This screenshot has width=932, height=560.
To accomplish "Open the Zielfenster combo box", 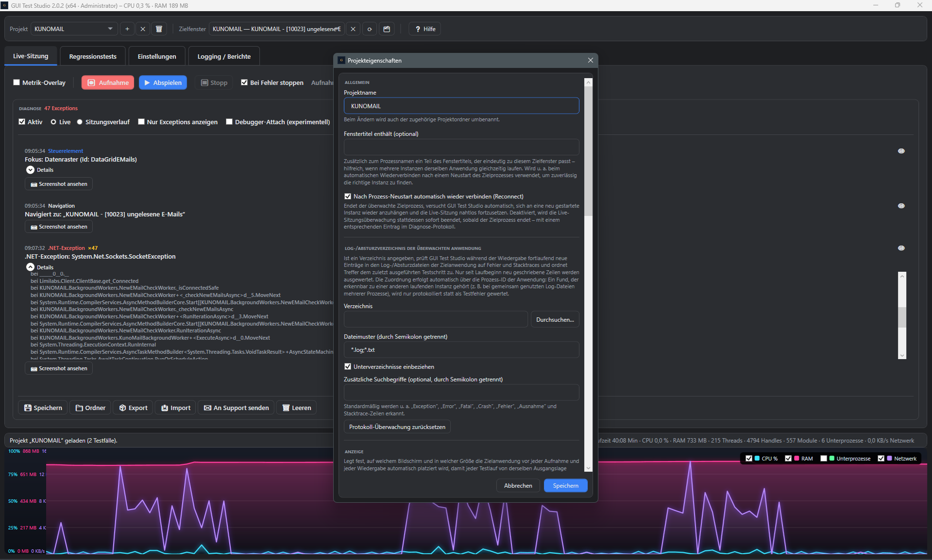I will click(x=277, y=29).
